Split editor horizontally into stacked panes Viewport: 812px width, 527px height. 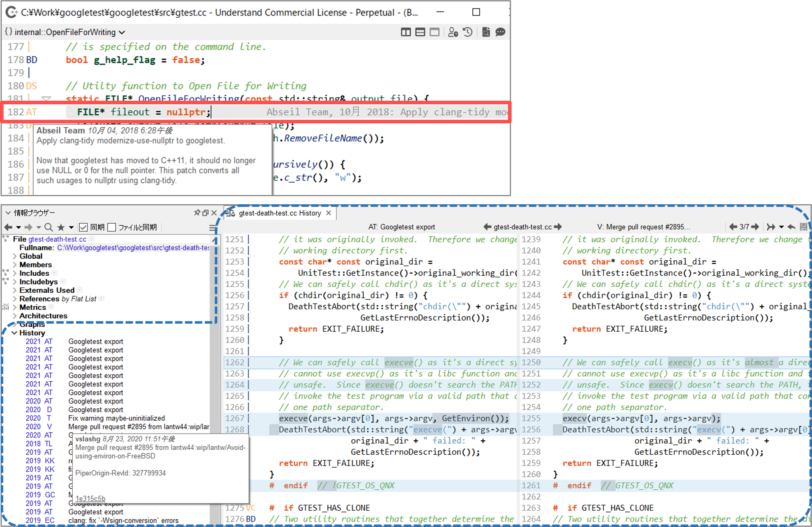coord(420,32)
